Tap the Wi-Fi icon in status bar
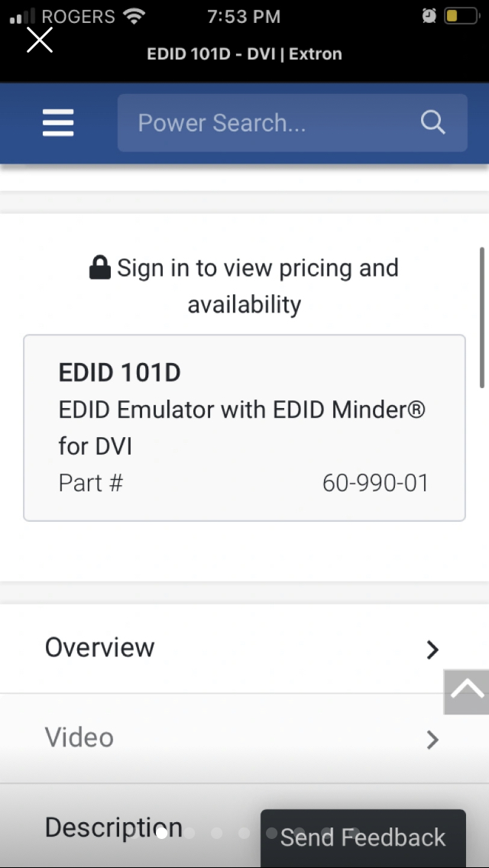 [134, 16]
